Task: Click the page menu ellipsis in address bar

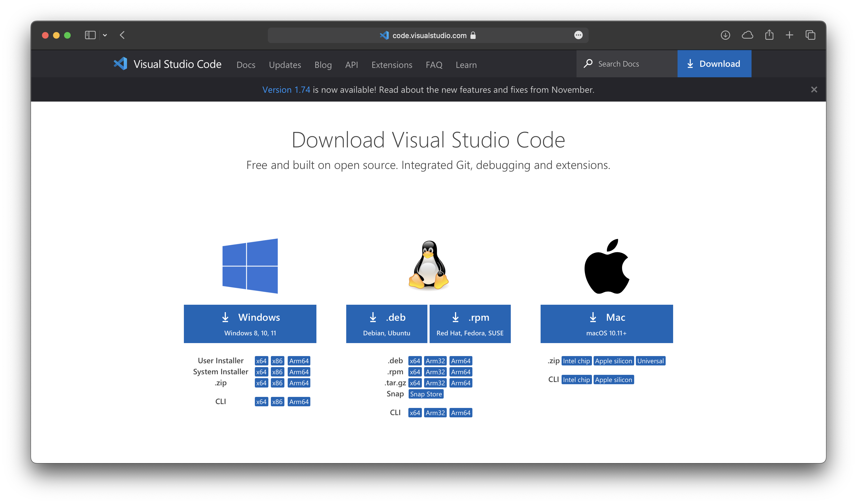Action: [578, 35]
